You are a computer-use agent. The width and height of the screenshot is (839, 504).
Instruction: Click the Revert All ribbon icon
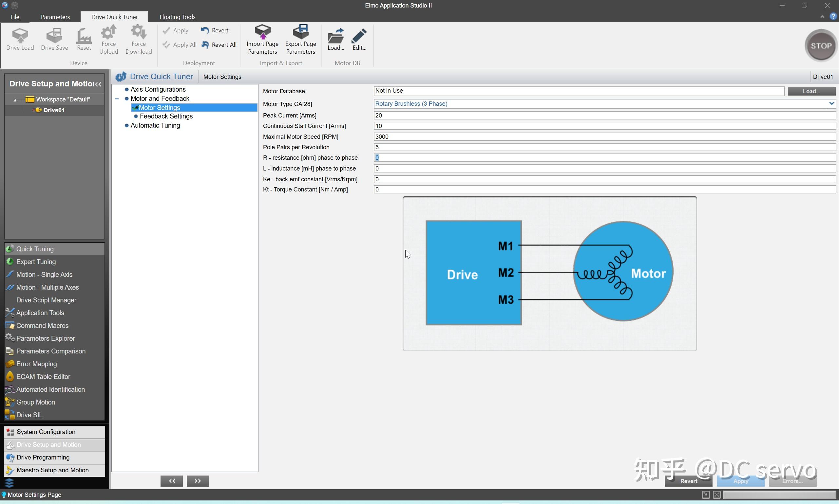point(205,45)
